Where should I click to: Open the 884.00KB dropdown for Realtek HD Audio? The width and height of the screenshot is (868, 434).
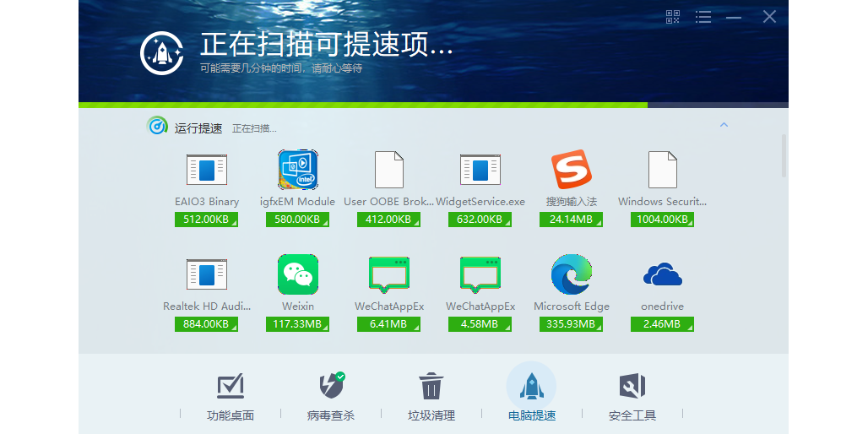207,324
